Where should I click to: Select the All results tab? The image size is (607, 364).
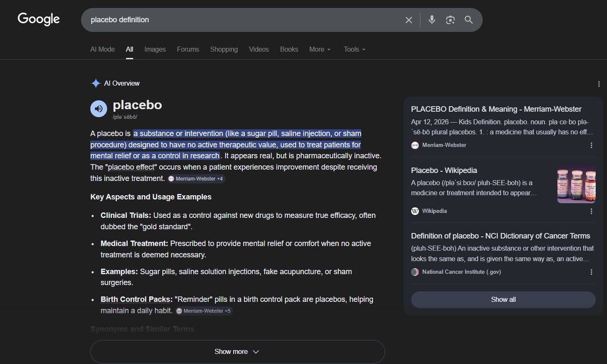(x=129, y=49)
